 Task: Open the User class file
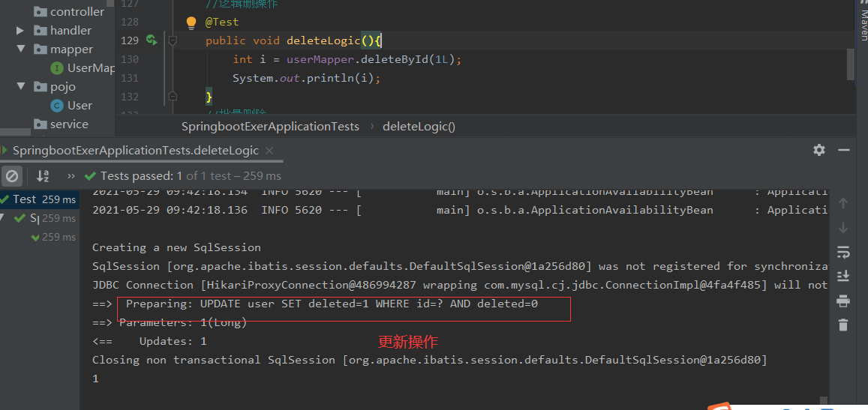(x=80, y=105)
